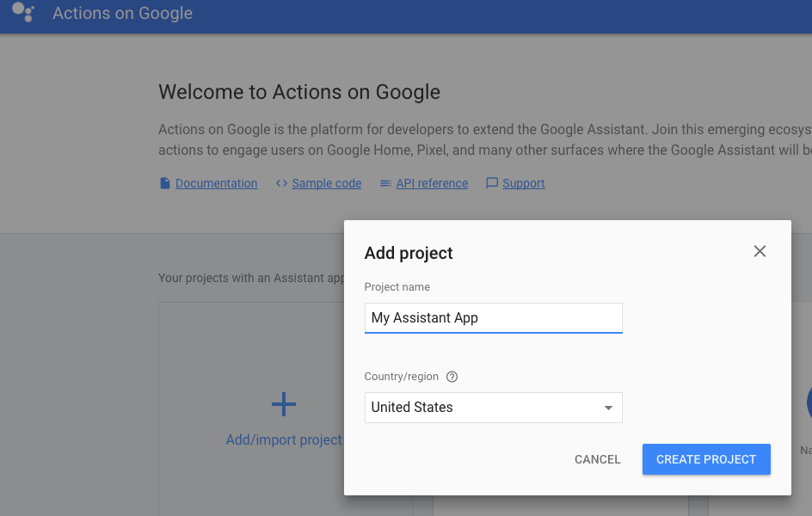This screenshot has height=516, width=812.
Task: Click the dropdown arrow next to United States
Action: 609,407
